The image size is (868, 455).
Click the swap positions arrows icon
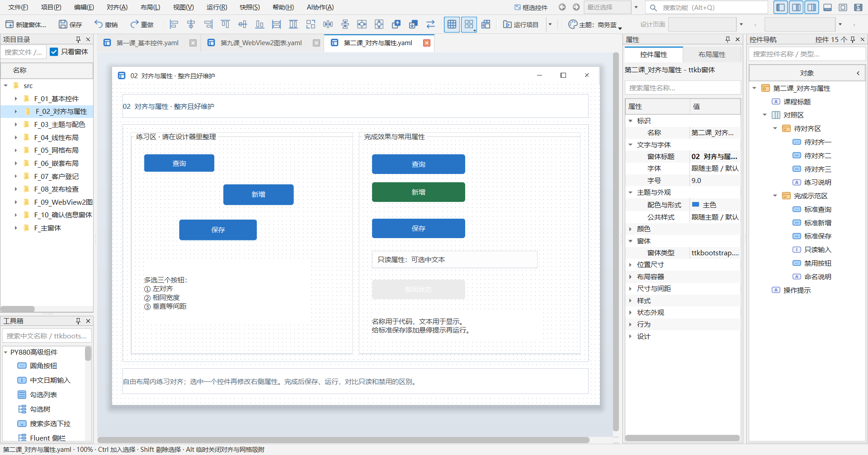tap(430, 24)
